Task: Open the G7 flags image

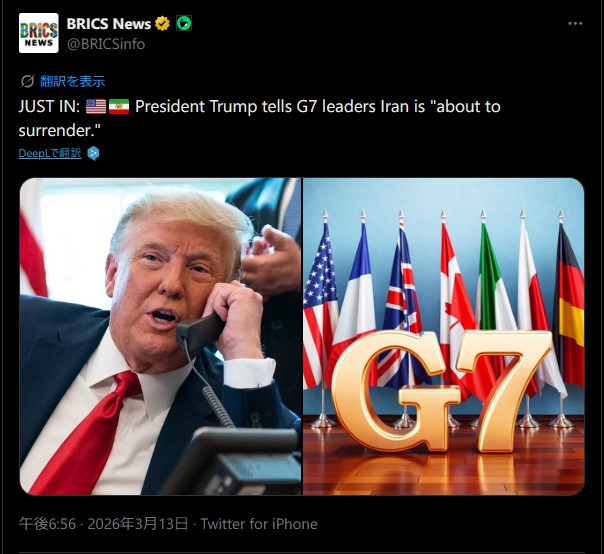Action: coord(444,336)
